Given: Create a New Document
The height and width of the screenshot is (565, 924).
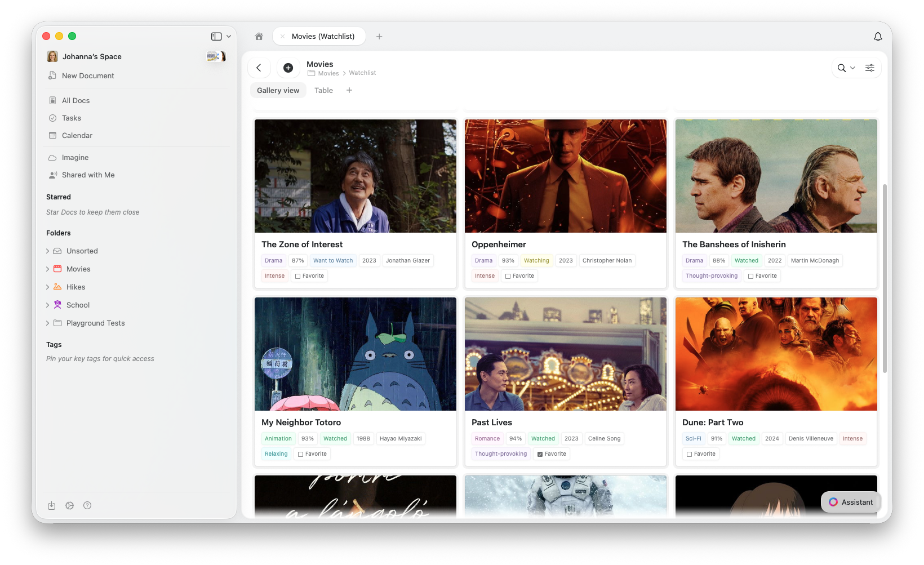Looking at the screenshot, I should coord(88,75).
